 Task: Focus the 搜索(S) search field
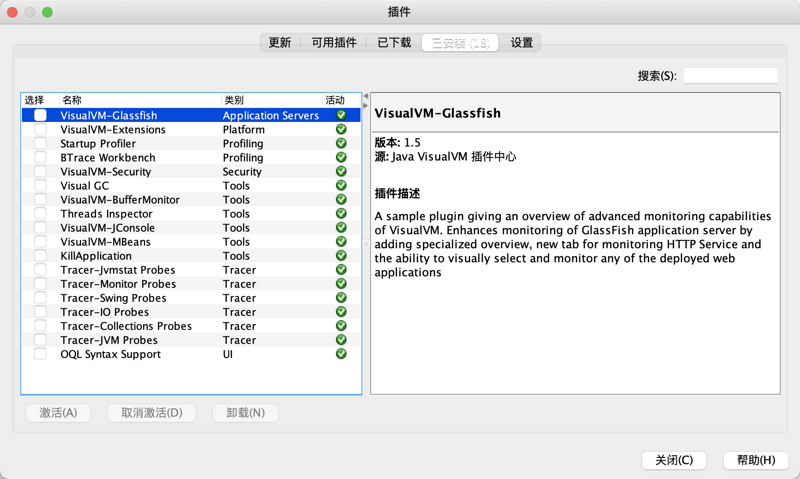[730, 76]
